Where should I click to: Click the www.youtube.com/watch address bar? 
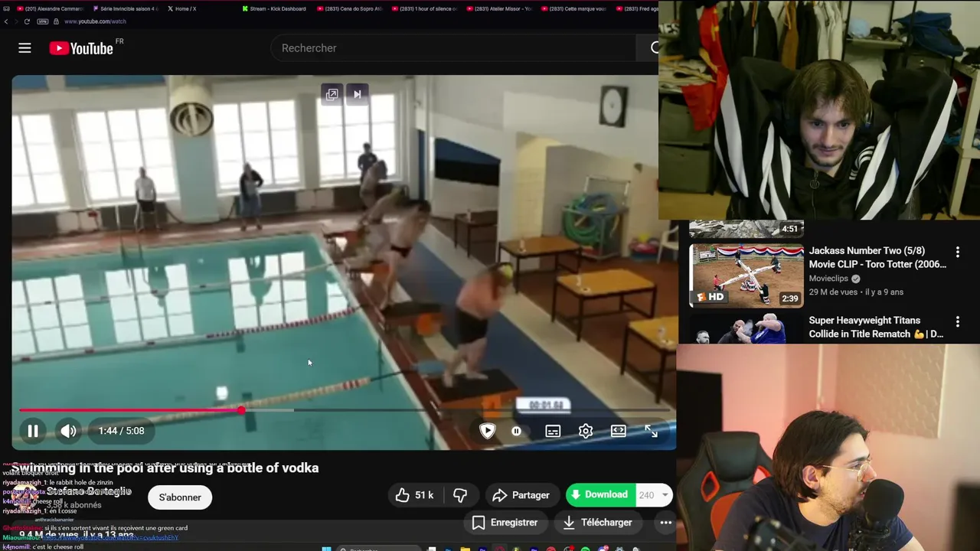pyautogui.click(x=95, y=21)
